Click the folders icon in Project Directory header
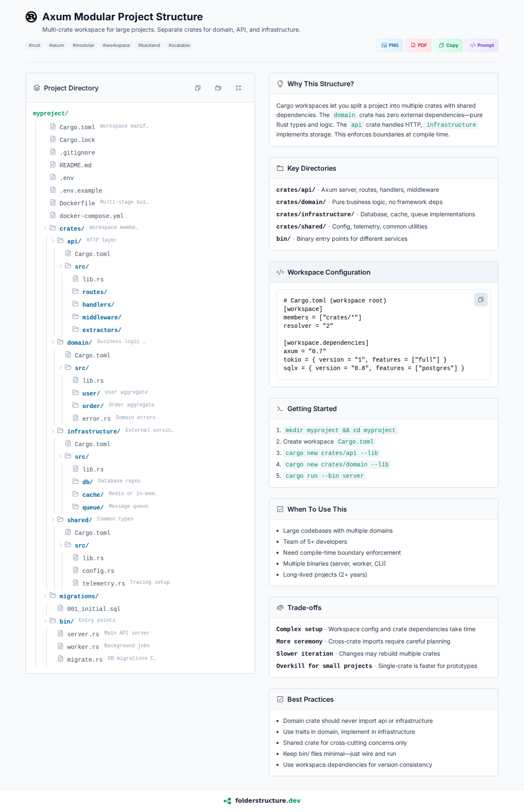Viewport: 524px width, 812px height. 218,88
